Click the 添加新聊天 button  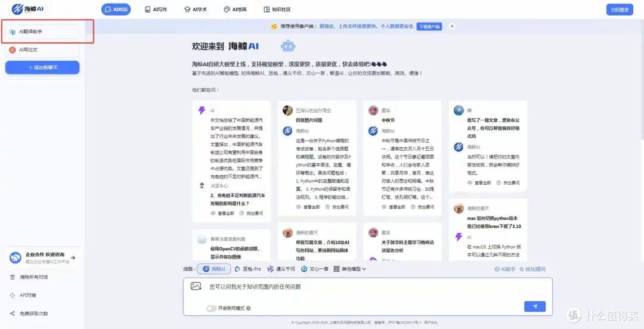pyautogui.click(x=42, y=67)
